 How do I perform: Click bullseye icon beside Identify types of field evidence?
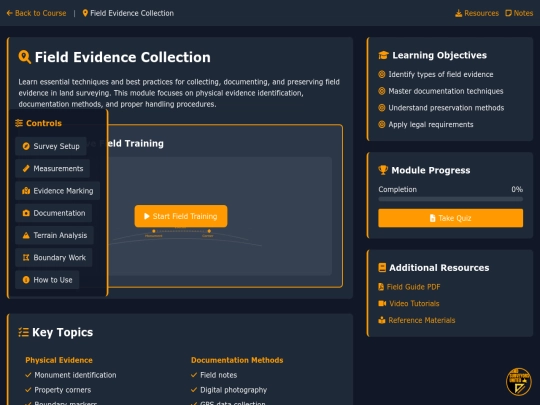pyautogui.click(x=382, y=74)
